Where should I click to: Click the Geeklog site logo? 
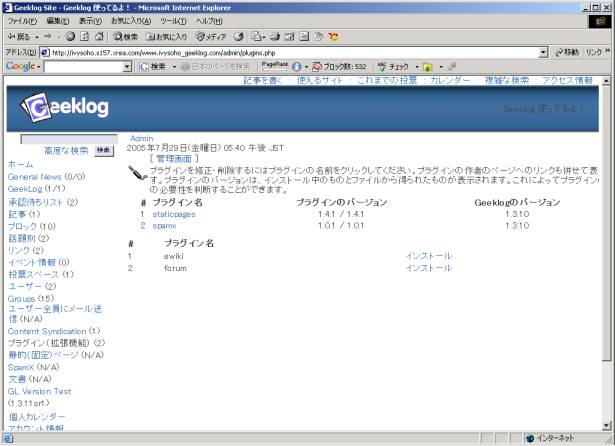65,107
